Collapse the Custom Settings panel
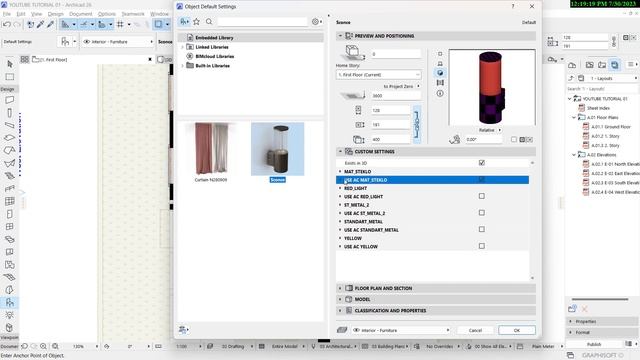 pyautogui.click(x=340, y=151)
